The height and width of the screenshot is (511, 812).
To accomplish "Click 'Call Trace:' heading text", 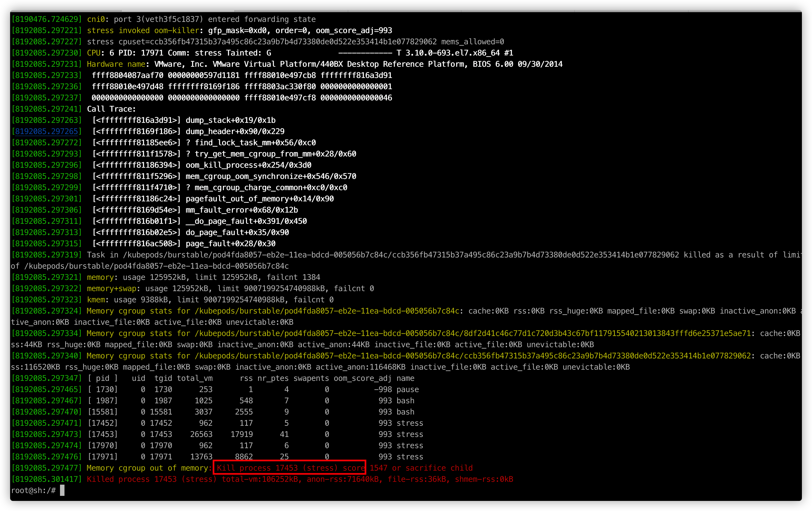I will tap(111, 109).
